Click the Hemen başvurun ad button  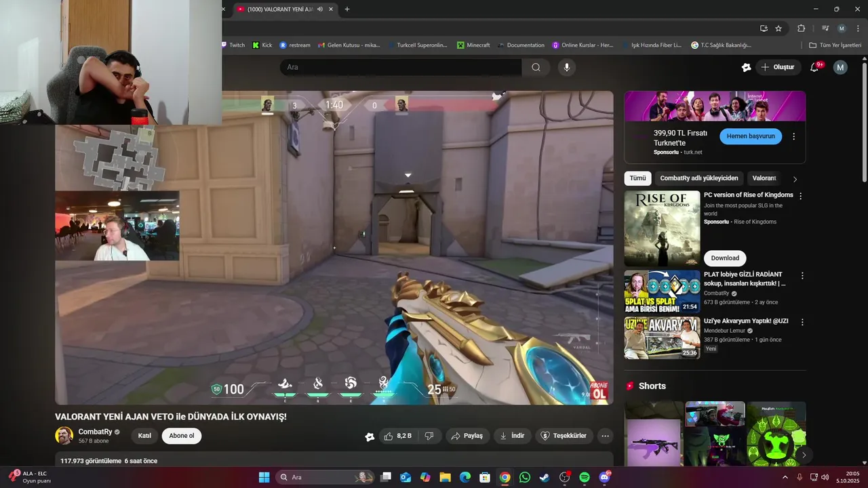coord(751,136)
